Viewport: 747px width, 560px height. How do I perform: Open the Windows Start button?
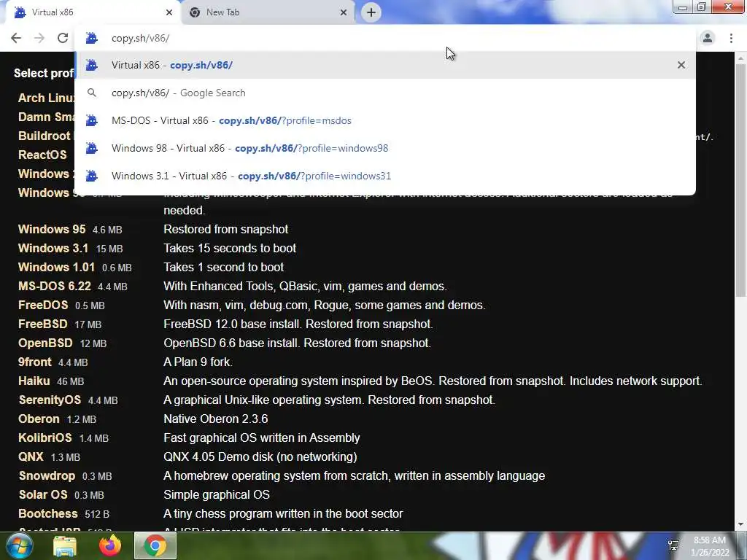click(x=20, y=545)
